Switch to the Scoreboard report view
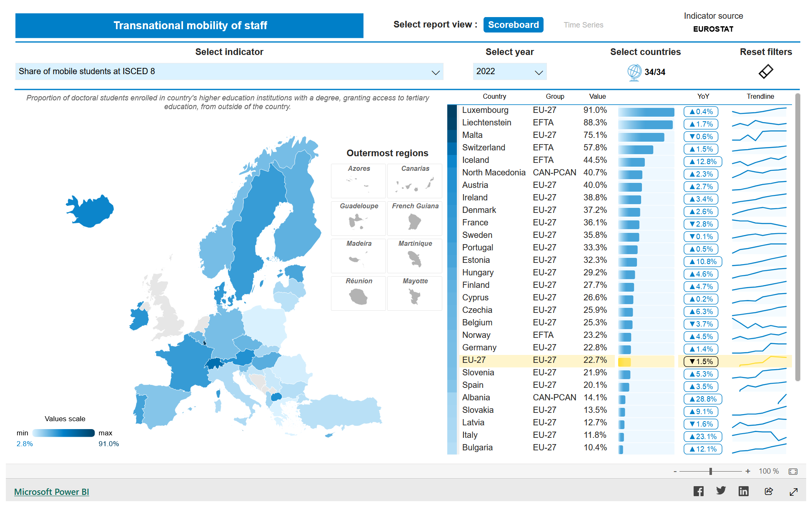Screen dimensions: 812x507 pos(513,25)
